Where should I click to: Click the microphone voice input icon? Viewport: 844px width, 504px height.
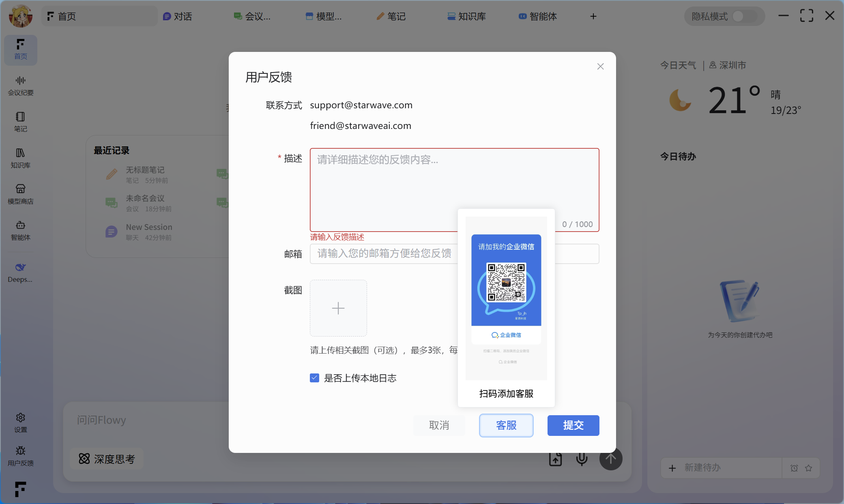click(582, 459)
